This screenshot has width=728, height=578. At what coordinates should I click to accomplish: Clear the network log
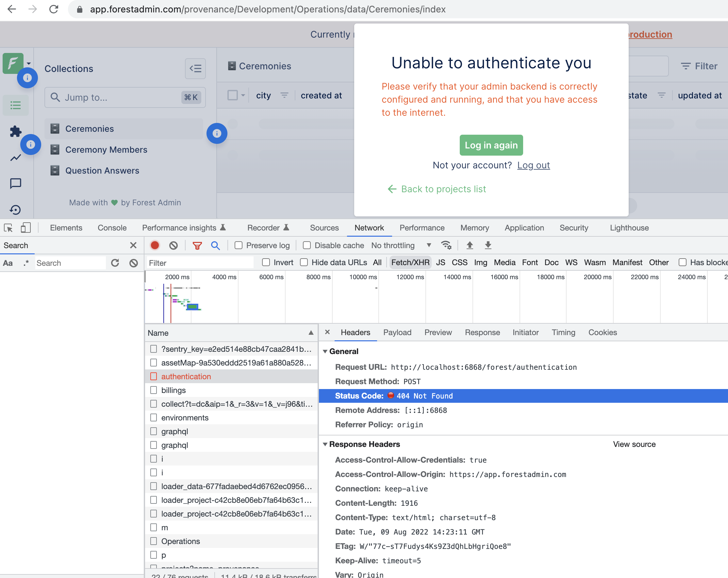(x=174, y=245)
